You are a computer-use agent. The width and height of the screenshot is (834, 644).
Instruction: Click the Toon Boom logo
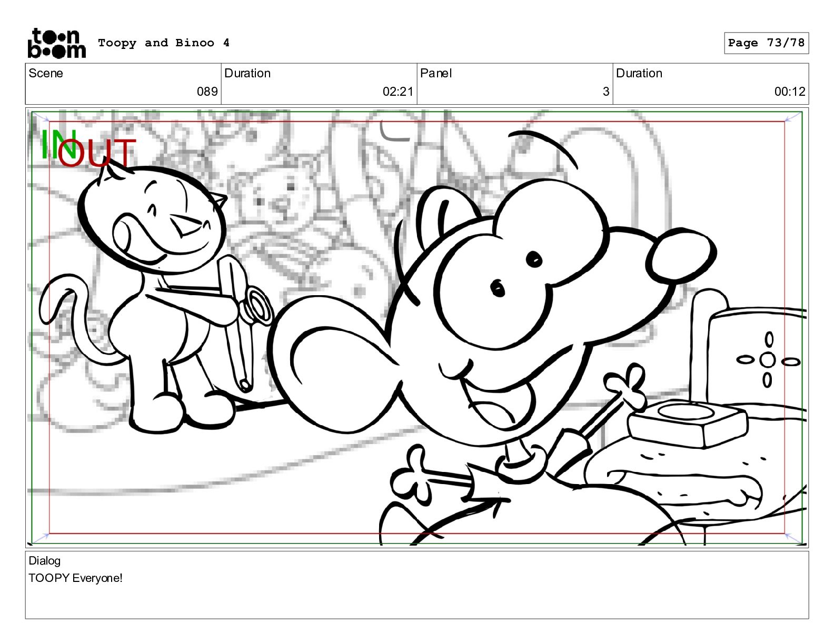tap(56, 43)
